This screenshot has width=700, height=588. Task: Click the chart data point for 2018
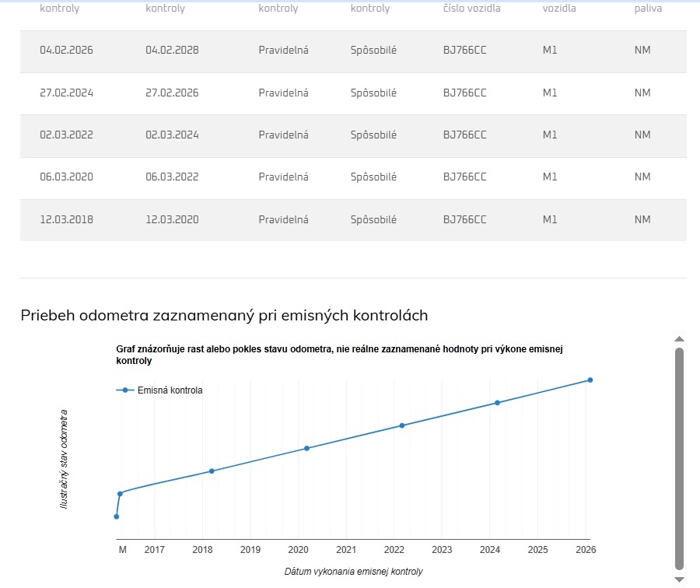click(x=212, y=471)
